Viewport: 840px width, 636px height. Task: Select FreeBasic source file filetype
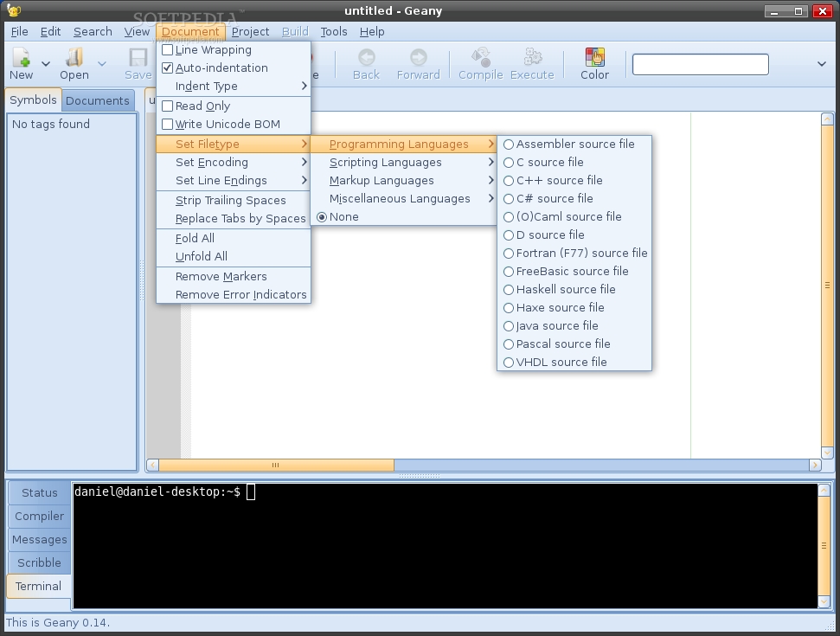[x=574, y=272]
